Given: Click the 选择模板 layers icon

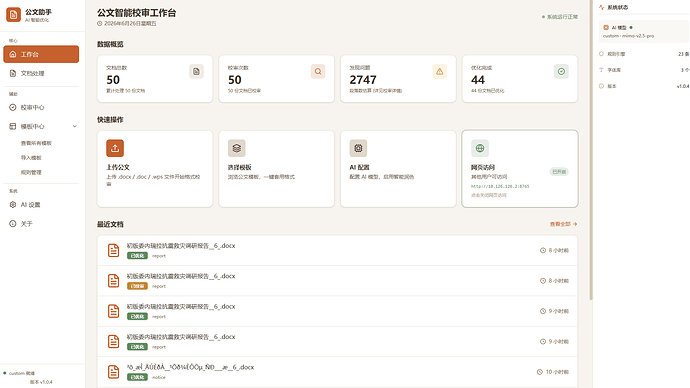Looking at the screenshot, I should 237,148.
